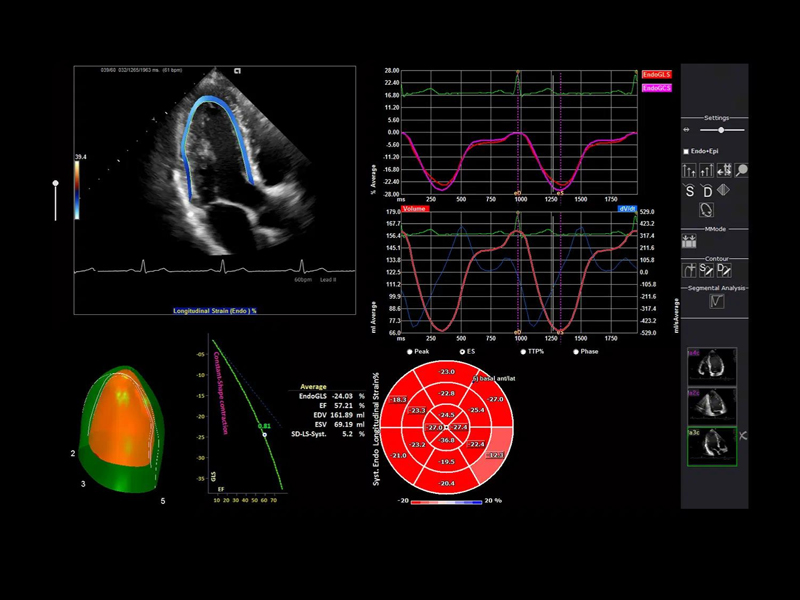Select the Phase radio button
The image size is (800, 600).
point(577,352)
